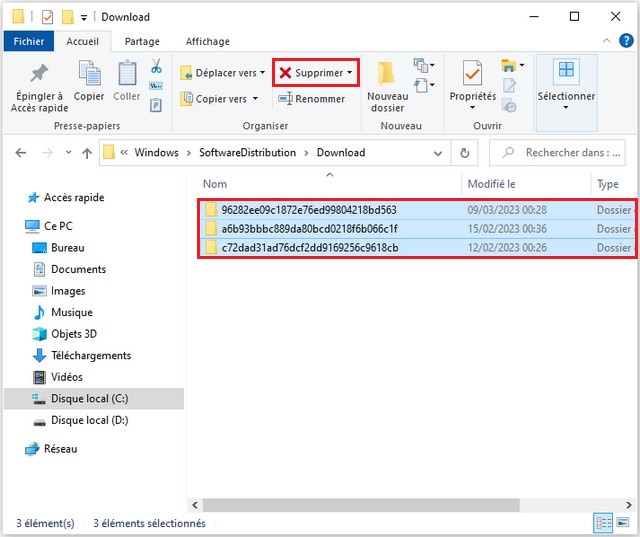Click the Back arrow navigation button
640x537 pixels.
pos(21,153)
